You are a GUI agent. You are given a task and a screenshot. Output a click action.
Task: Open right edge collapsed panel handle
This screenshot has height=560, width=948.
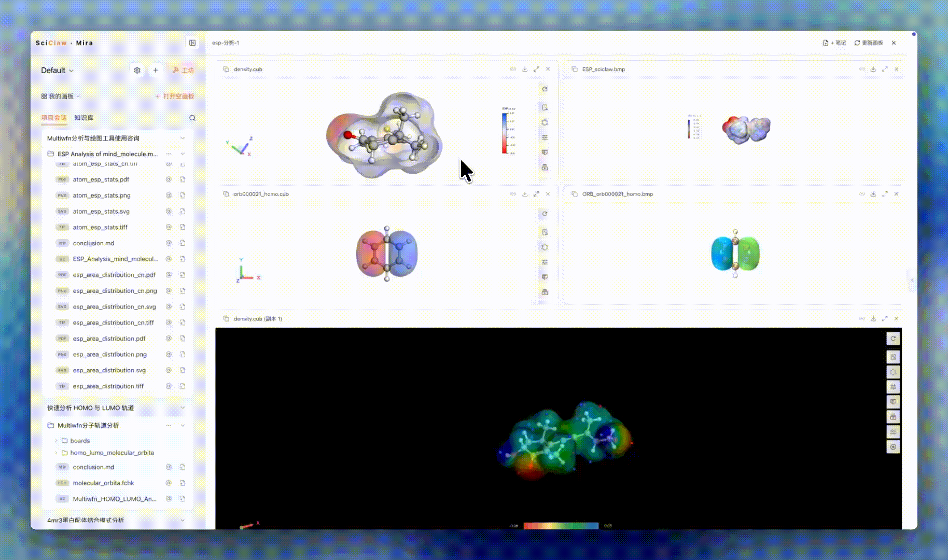click(912, 280)
